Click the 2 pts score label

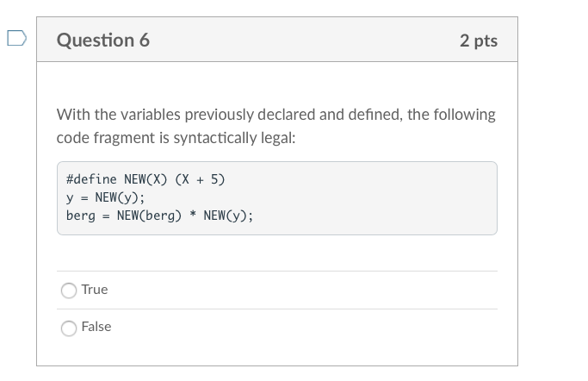click(x=479, y=41)
